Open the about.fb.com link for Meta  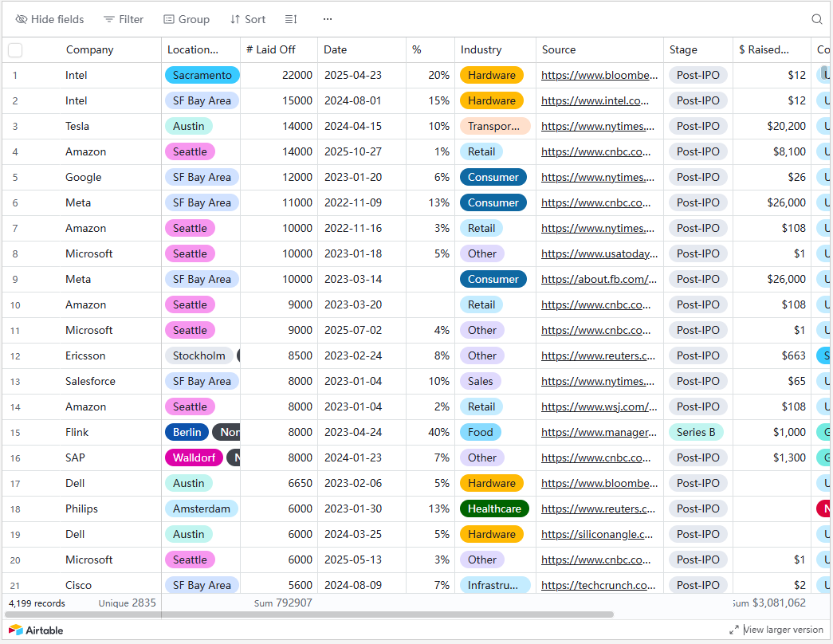click(599, 280)
